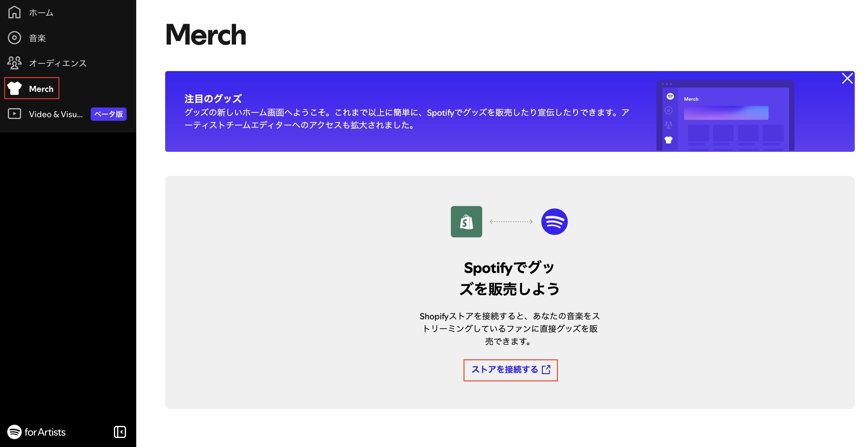Click the Merch preview thumbnail in banner
This screenshot has width=868, height=447.
point(725,115)
